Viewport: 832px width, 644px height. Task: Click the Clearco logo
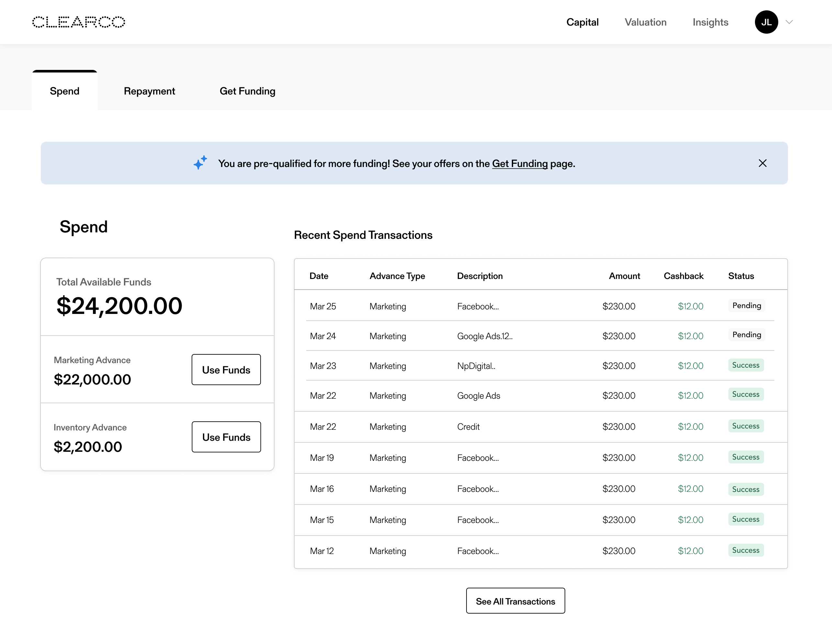point(78,22)
